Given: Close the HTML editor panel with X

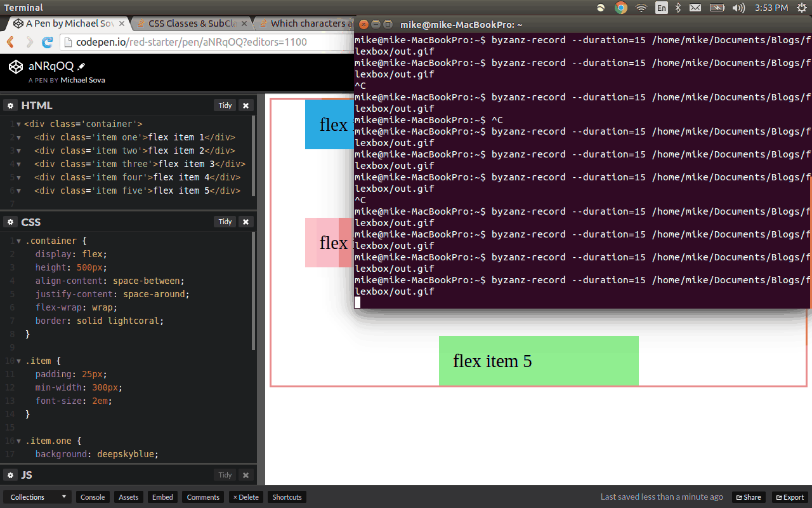Looking at the screenshot, I should pos(246,105).
